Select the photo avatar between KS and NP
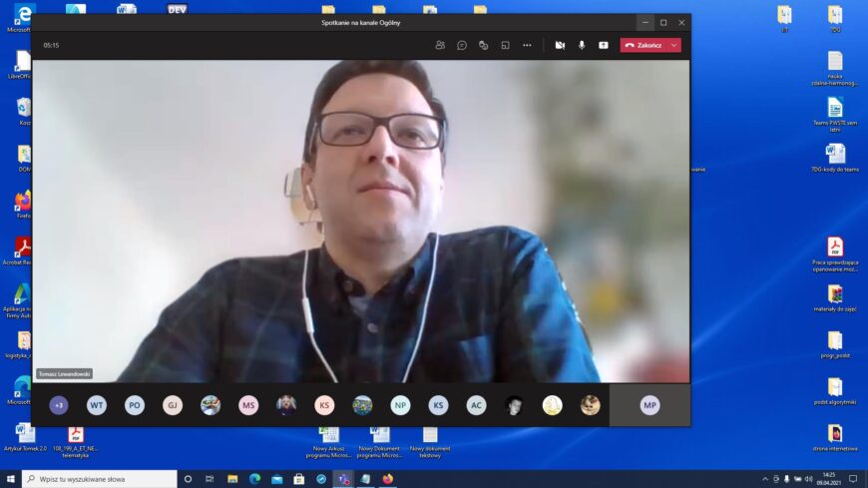Screen dimensions: 868x488 pos(362,405)
